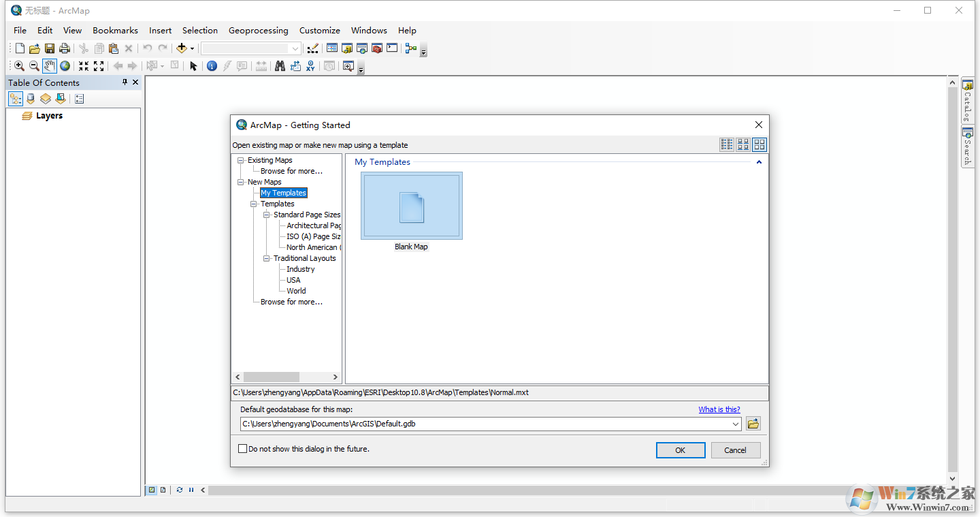980x517 pixels.
Task: Enable Do not show this dialog in the future
Action: tap(243, 449)
